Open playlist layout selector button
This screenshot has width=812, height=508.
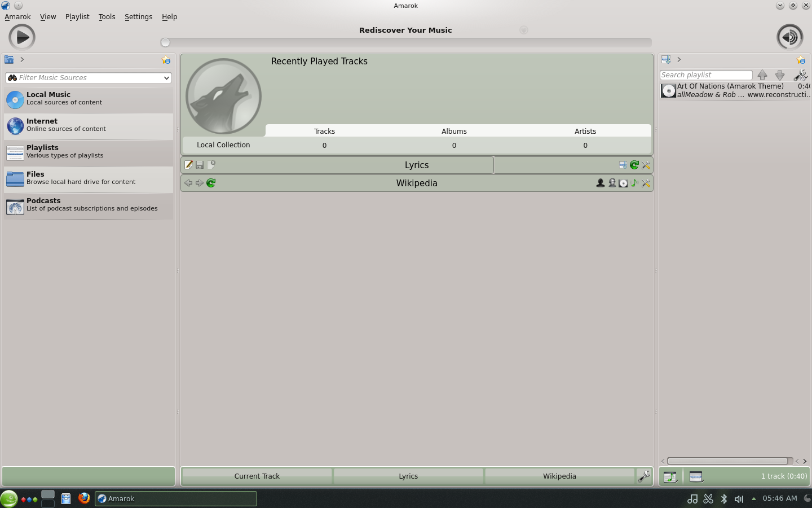(696, 477)
